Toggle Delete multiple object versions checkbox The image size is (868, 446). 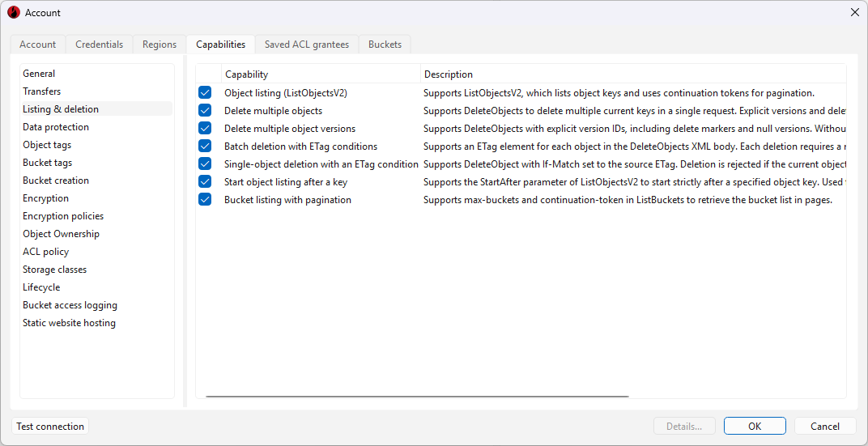click(x=205, y=129)
